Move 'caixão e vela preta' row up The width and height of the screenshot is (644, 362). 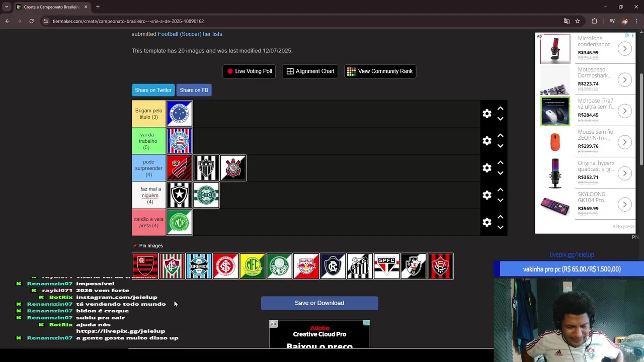coord(500,217)
